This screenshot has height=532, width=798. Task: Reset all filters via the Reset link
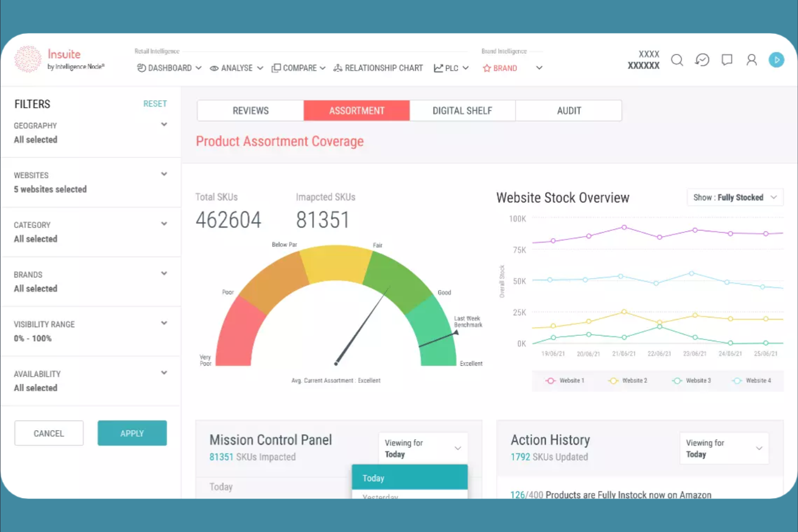point(155,103)
